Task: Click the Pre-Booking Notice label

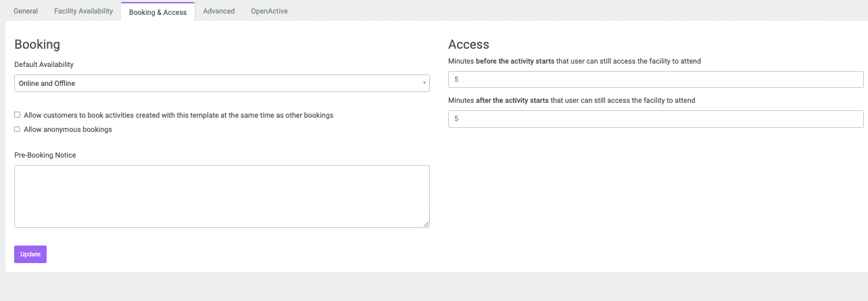Action: pyautogui.click(x=45, y=155)
